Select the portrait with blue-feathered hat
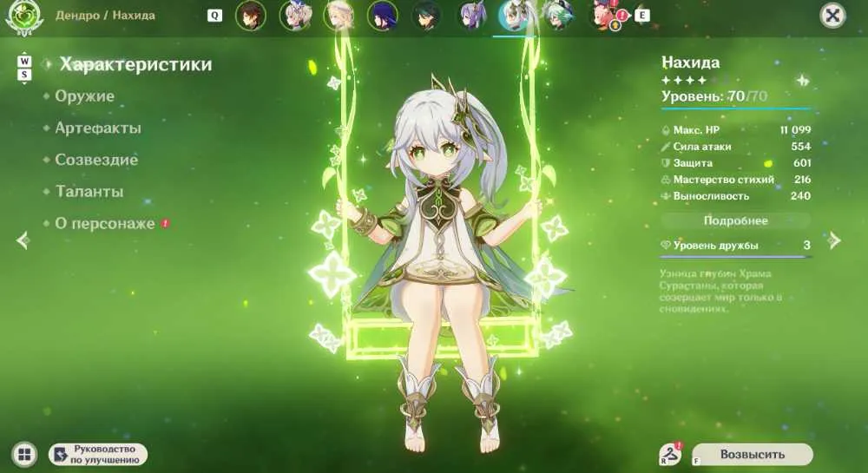 click(295, 16)
